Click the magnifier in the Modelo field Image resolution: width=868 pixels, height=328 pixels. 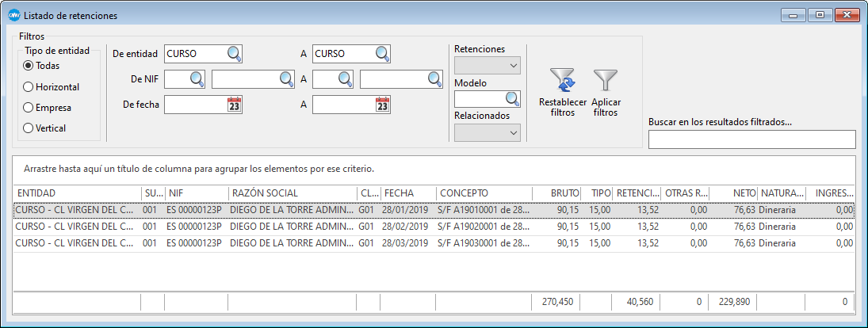pyautogui.click(x=512, y=99)
